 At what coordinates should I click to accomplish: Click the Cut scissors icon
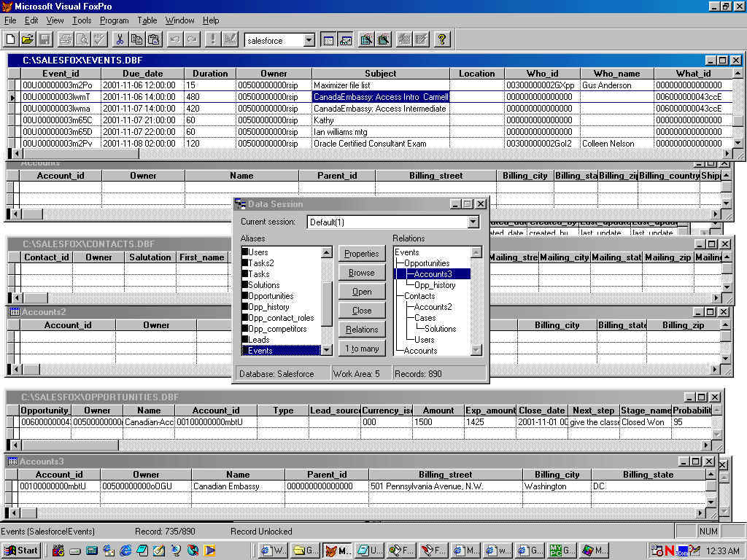[x=120, y=39]
